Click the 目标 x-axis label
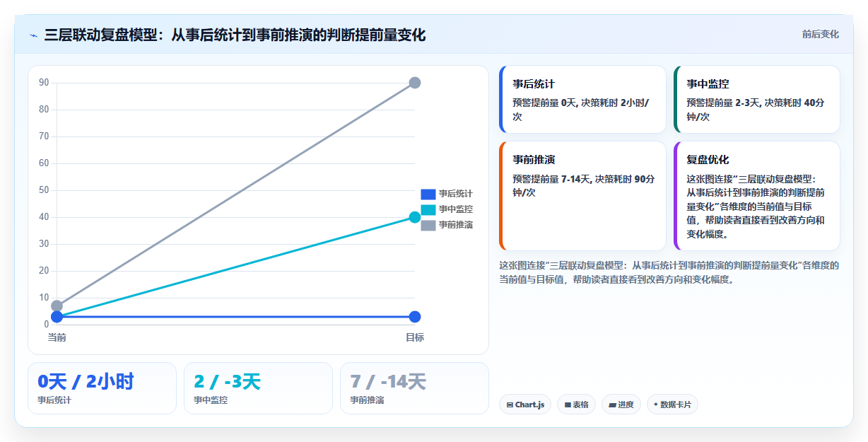The width and height of the screenshot is (868, 442). 415,337
